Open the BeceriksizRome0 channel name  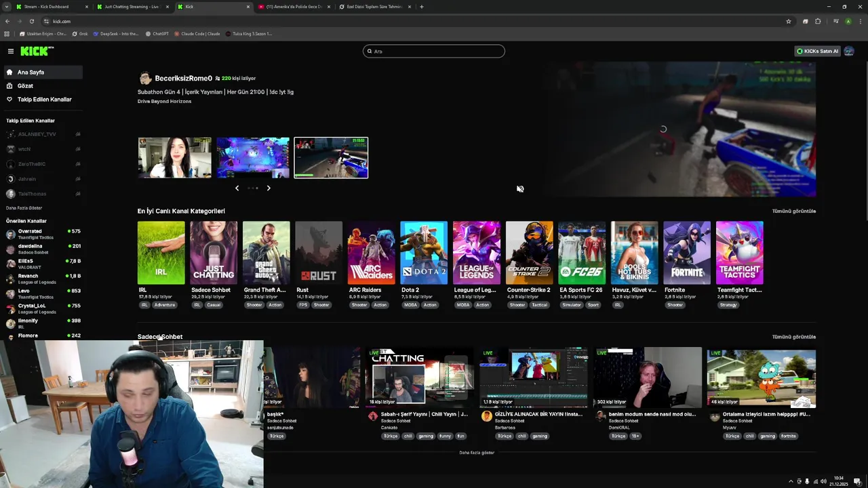(183, 78)
